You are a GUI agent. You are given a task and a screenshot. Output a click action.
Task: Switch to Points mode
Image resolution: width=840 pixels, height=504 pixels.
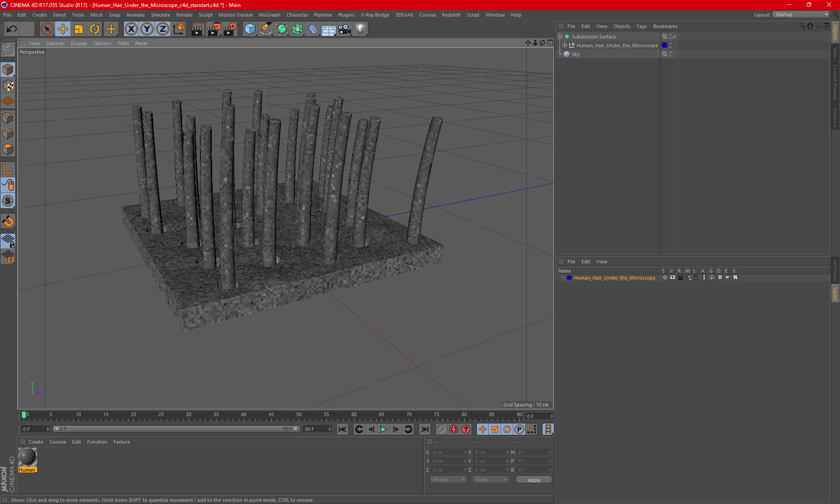8,118
